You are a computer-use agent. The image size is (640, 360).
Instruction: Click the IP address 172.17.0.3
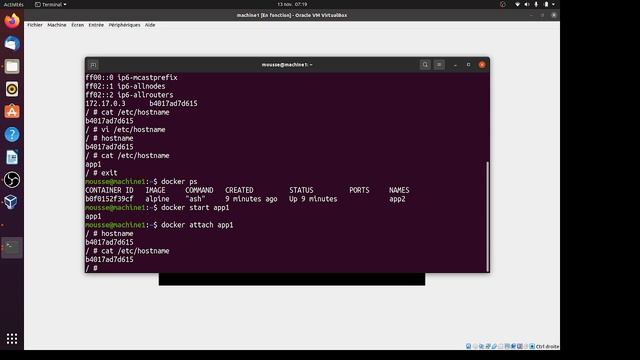click(105, 104)
